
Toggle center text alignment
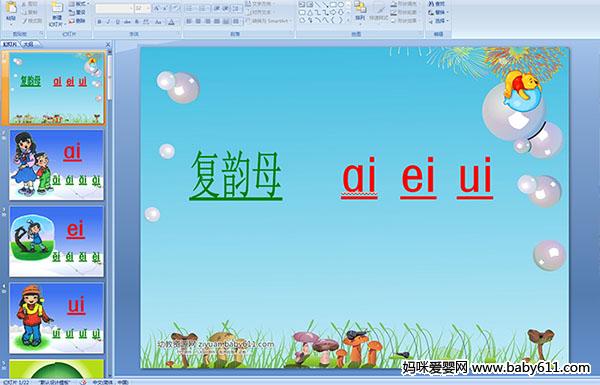(x=198, y=21)
